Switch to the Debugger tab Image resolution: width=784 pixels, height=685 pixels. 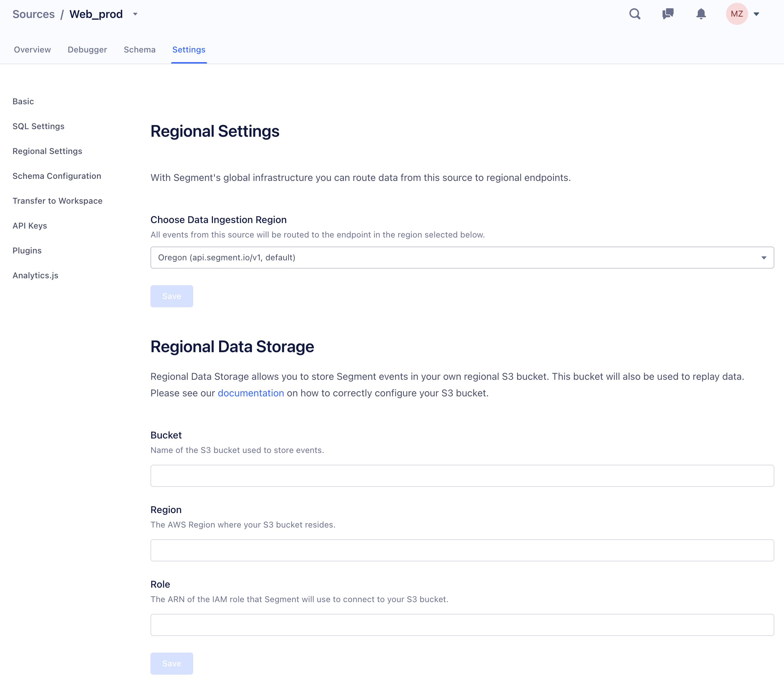click(87, 50)
